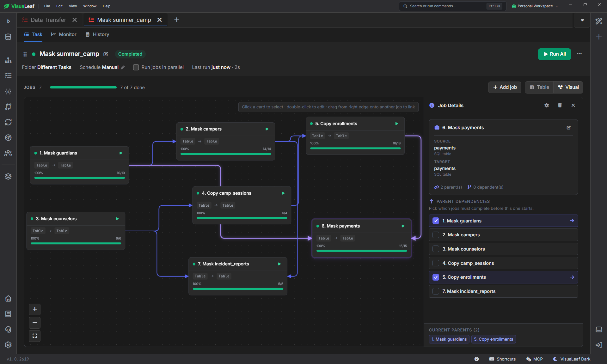Viewport: 607px width, 364px height.
Task: Open the variables braces sidebar icon
Action: coord(8,91)
